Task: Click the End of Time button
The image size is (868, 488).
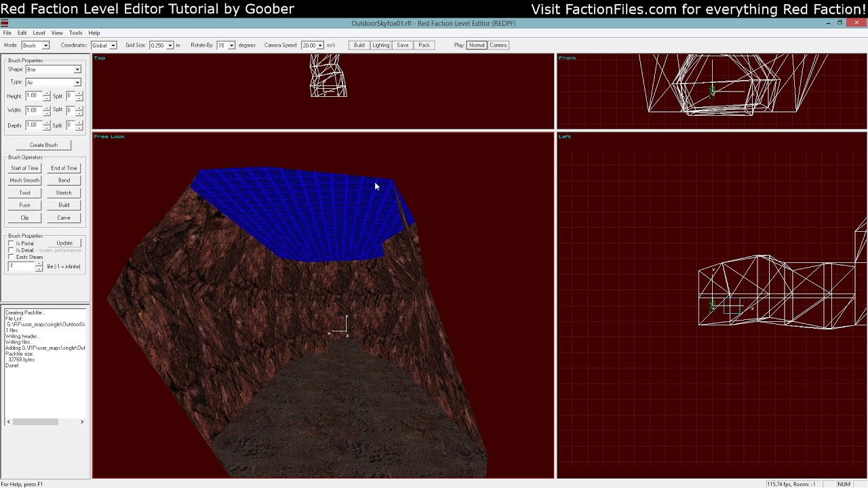Action: [x=64, y=168]
